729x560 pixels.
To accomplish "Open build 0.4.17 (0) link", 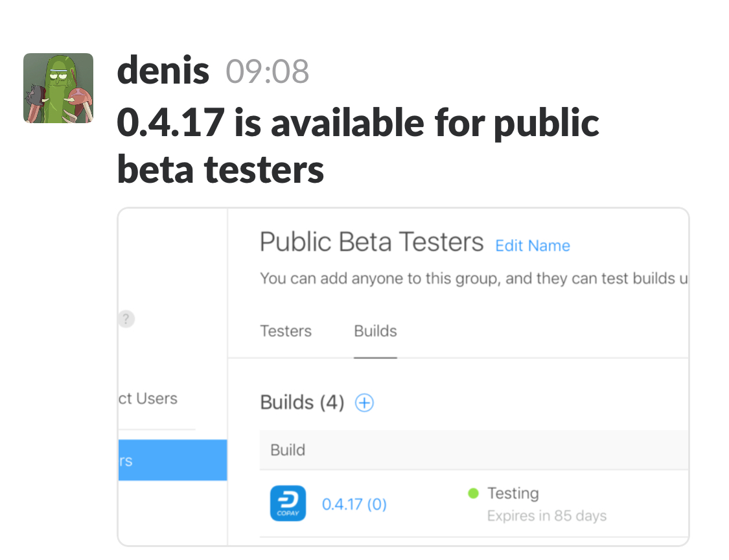I will (x=354, y=504).
